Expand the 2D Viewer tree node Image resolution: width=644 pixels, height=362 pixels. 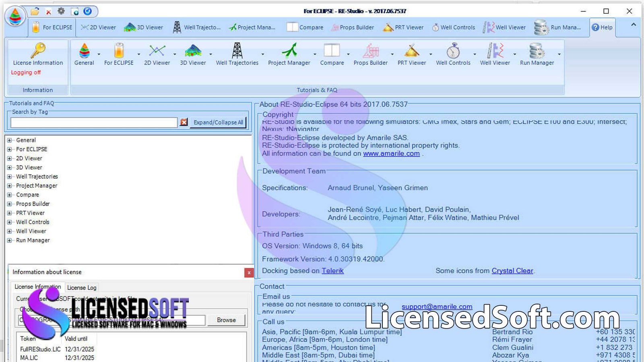[9, 158]
